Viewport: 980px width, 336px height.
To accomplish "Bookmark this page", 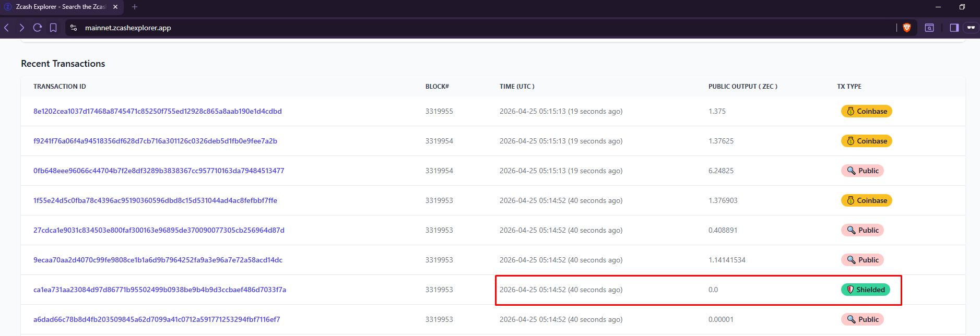I will (x=53, y=28).
